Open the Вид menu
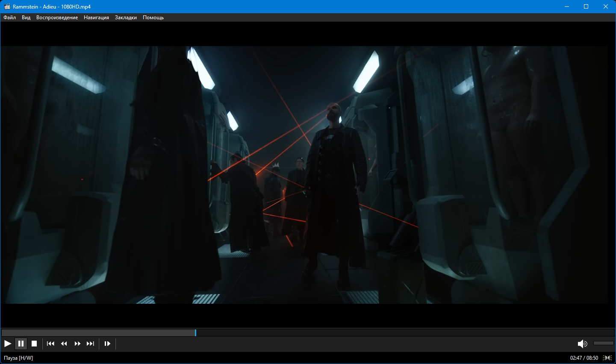Screen dimensions: 616x364 [26, 18]
